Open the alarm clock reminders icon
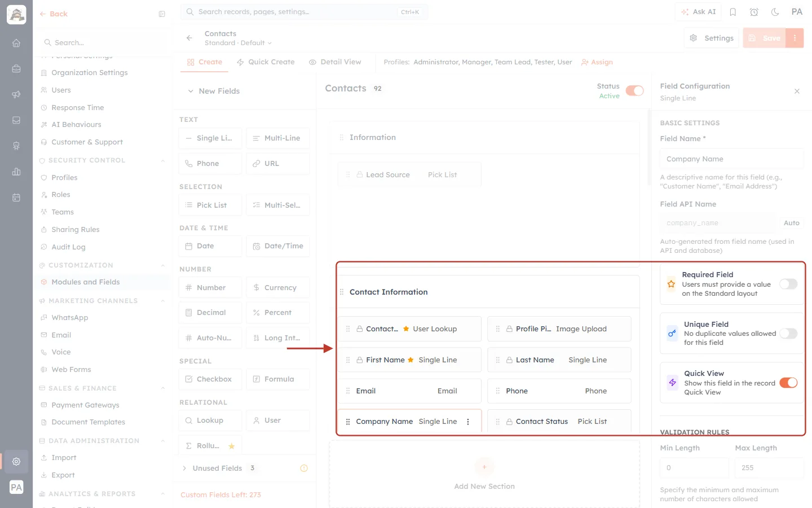Viewport: 812px width, 508px height. point(754,12)
